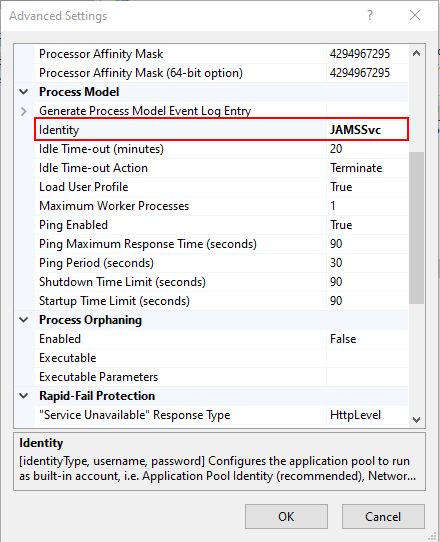Screen dimensions: 440x542
Task: Select Idle Time-out Action Terminate value
Action: coord(367,168)
